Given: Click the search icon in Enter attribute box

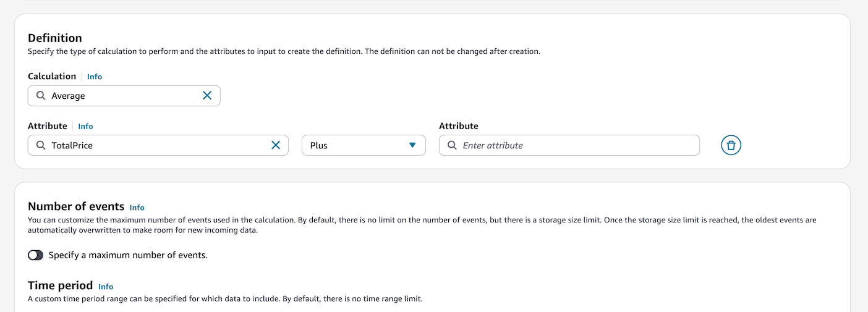Looking at the screenshot, I should 452,145.
